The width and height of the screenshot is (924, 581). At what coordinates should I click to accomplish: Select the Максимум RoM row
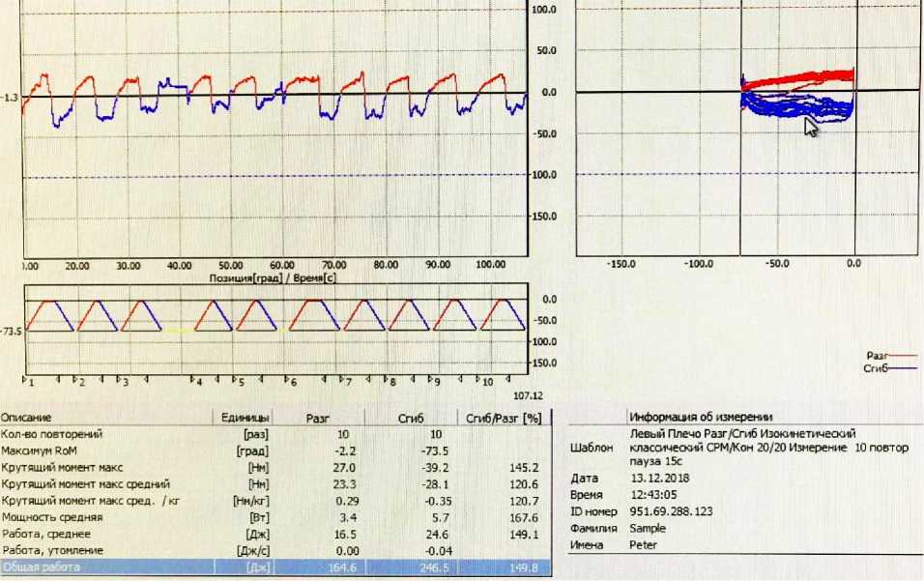pos(275,450)
